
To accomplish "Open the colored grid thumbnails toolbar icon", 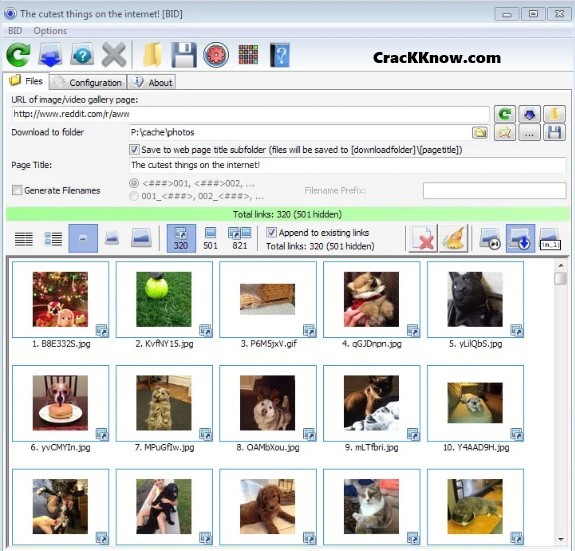I will [x=248, y=55].
